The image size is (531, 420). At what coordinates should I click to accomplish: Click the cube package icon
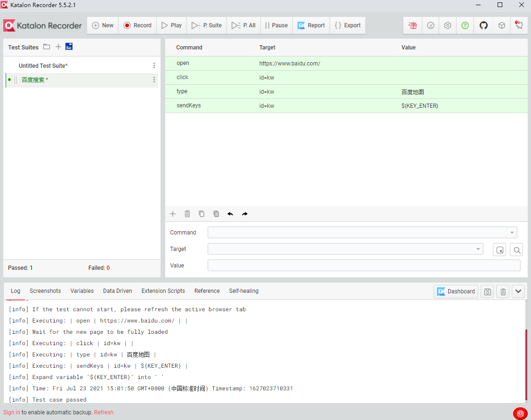tap(501, 25)
